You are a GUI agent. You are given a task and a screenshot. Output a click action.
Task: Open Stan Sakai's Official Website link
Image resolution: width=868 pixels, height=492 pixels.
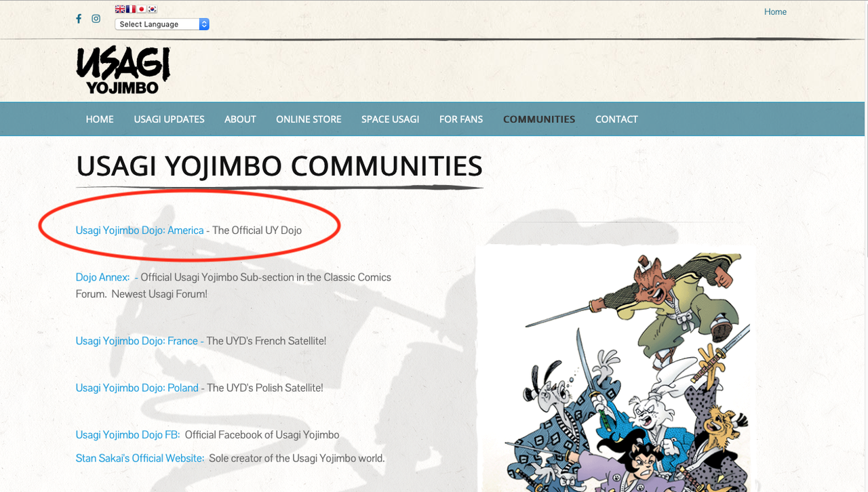point(140,458)
